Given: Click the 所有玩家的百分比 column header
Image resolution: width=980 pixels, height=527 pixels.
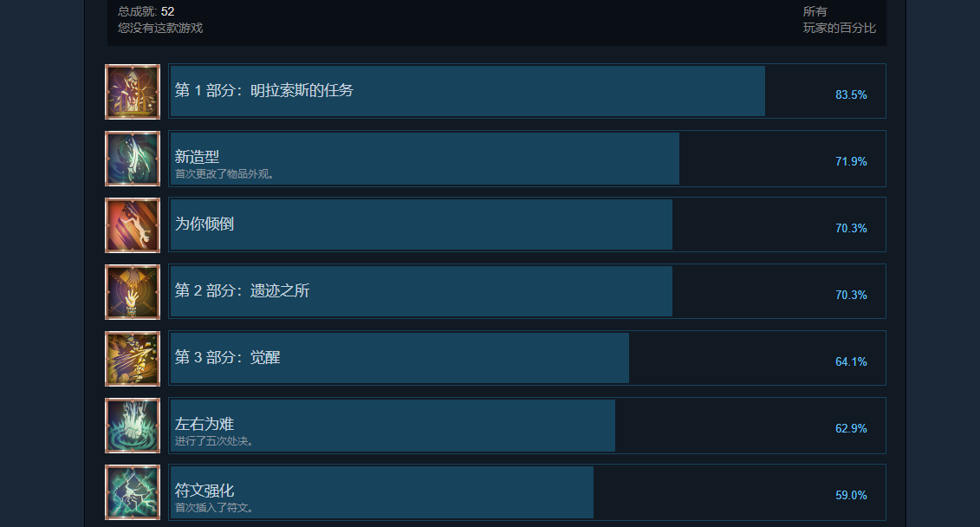Looking at the screenshot, I should click(839, 20).
